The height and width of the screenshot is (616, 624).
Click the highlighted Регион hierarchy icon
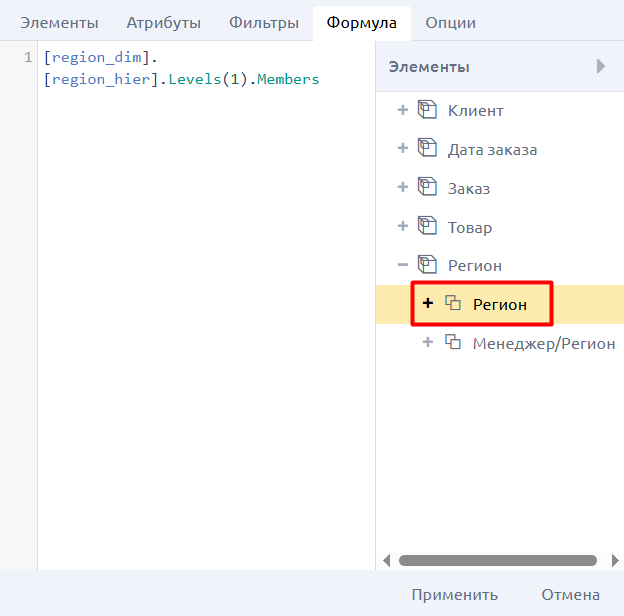coord(453,304)
